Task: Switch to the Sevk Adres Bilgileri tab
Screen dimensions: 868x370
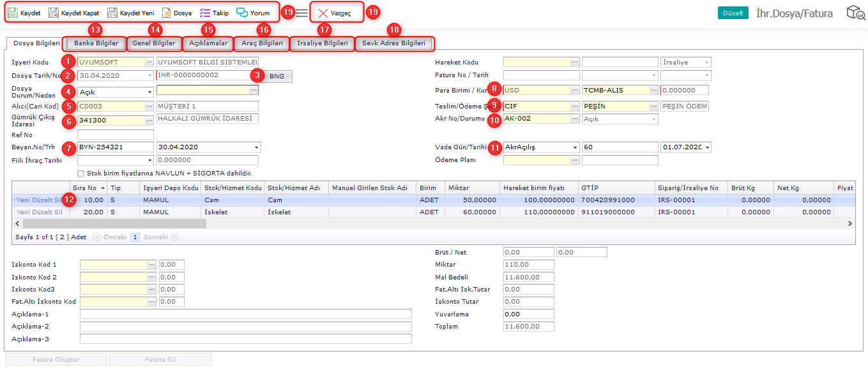Action: tap(393, 43)
